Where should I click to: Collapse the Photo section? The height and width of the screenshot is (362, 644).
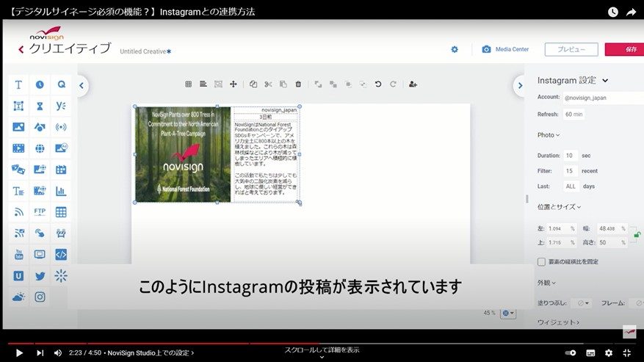549,135
